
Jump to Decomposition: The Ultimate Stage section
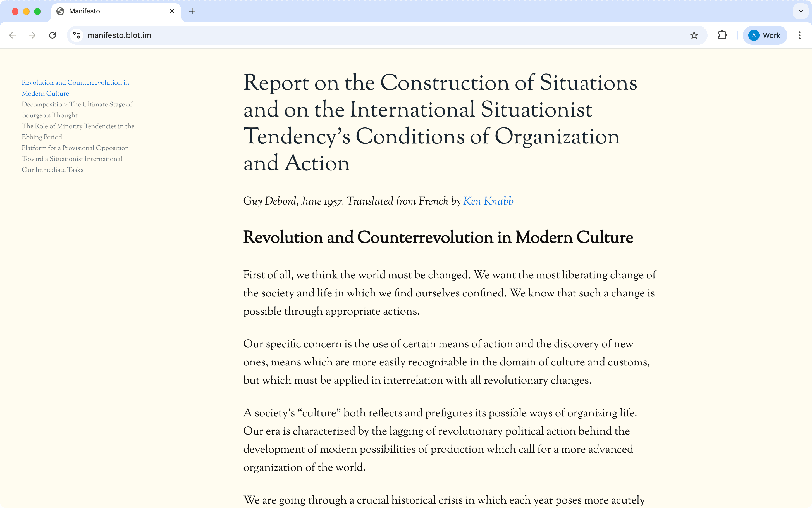(x=77, y=110)
